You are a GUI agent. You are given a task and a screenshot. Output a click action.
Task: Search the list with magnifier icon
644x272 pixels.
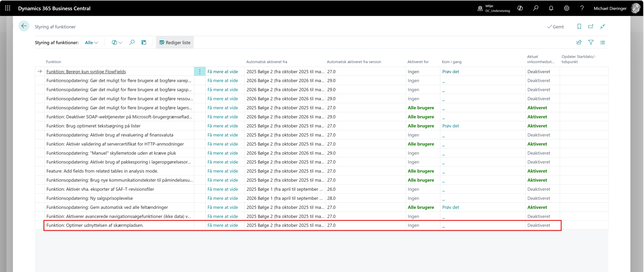132,42
